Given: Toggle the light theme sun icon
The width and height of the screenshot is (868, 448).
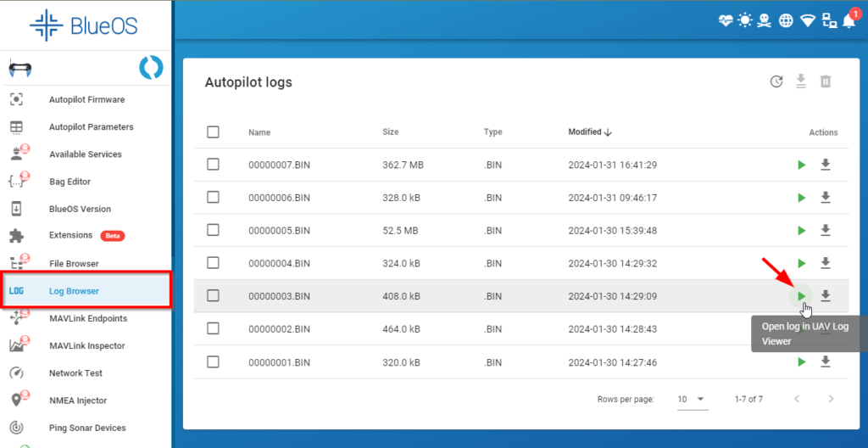Looking at the screenshot, I should [x=745, y=21].
